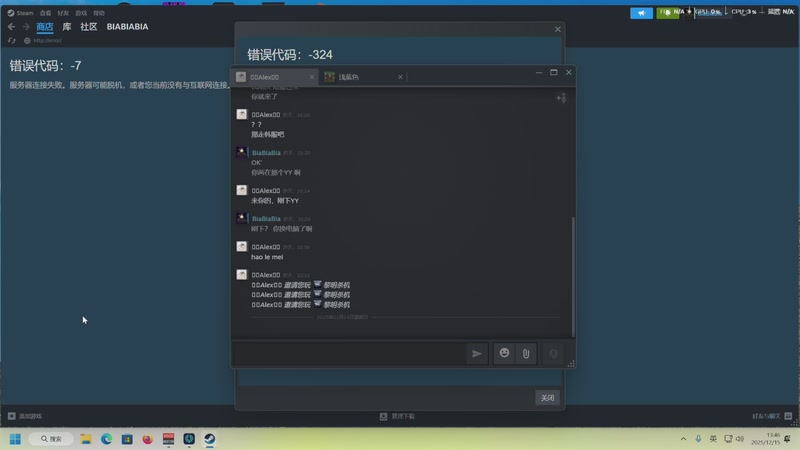800x450 pixels.
Task: Open the 好友 (Friends) menu
Action: point(63,13)
